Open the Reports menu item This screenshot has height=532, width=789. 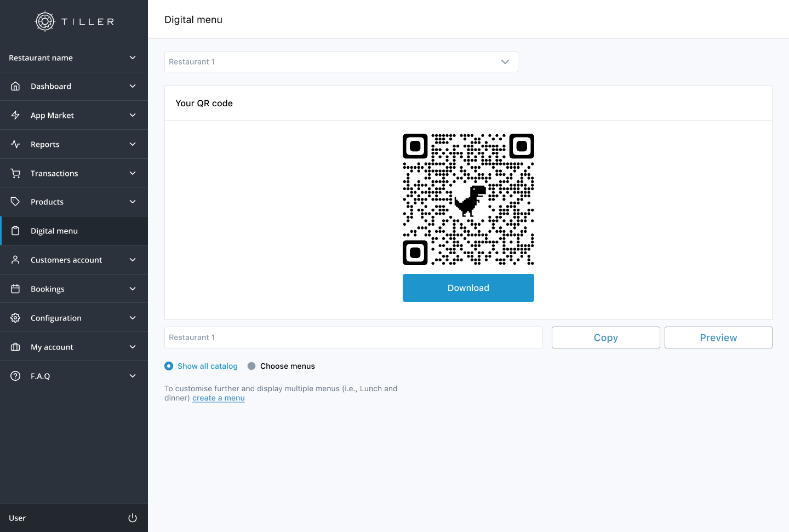pyautogui.click(x=74, y=144)
